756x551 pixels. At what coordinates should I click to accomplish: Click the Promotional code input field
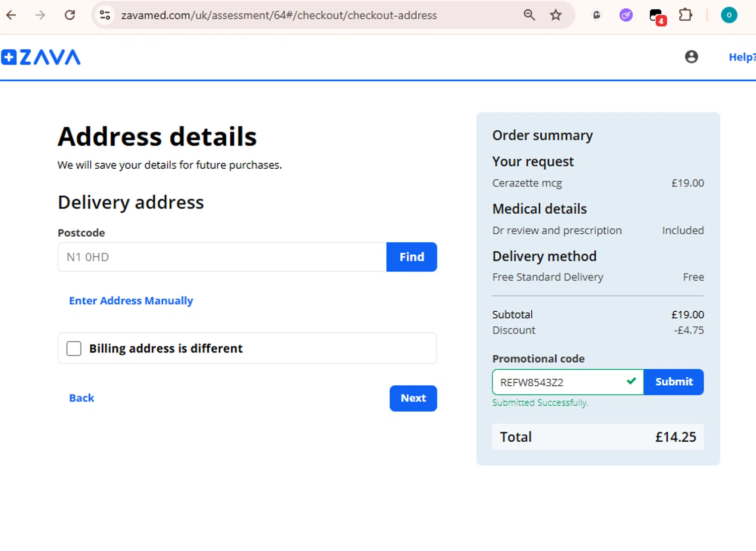pos(568,382)
